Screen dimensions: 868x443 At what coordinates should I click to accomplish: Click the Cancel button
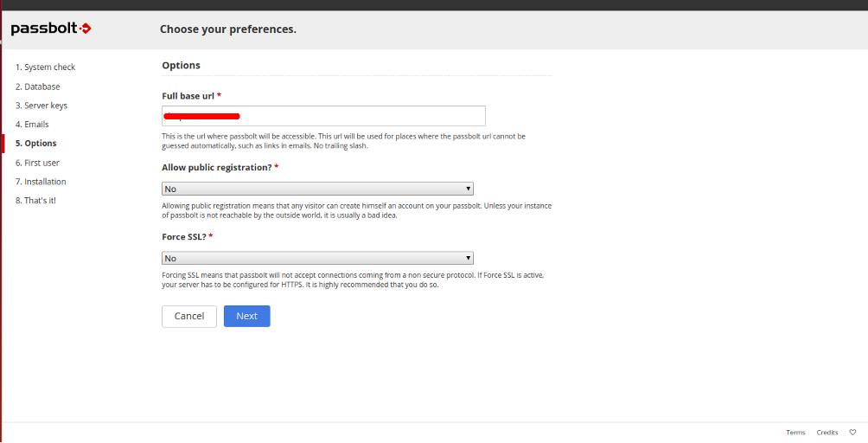(x=189, y=316)
